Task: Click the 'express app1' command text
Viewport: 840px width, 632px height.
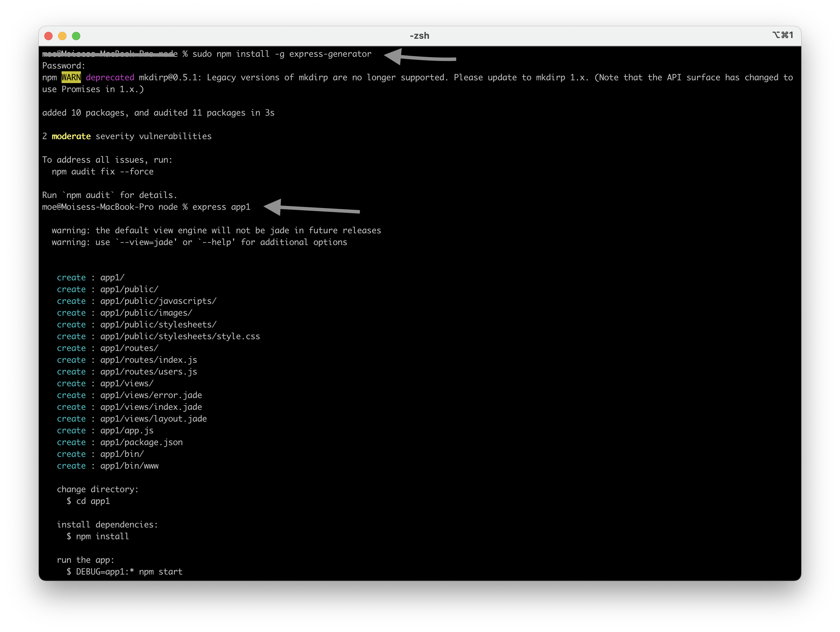Action: 221,207
